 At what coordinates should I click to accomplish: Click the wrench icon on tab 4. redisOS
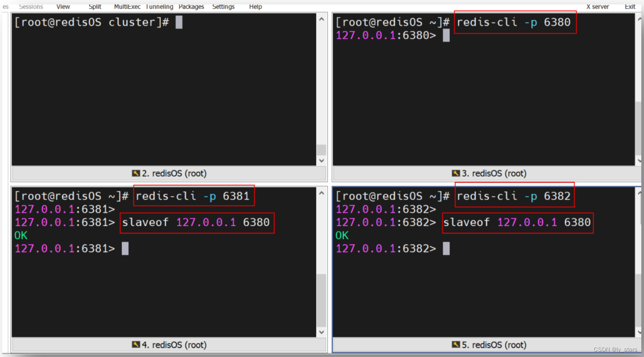(x=136, y=345)
